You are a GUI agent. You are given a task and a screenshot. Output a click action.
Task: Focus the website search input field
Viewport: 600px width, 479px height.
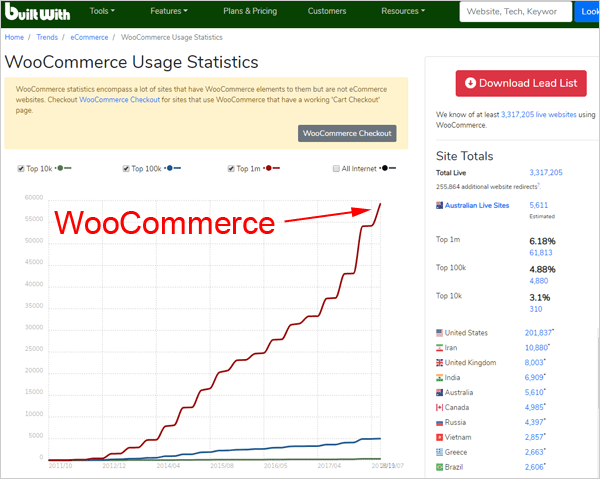point(515,11)
